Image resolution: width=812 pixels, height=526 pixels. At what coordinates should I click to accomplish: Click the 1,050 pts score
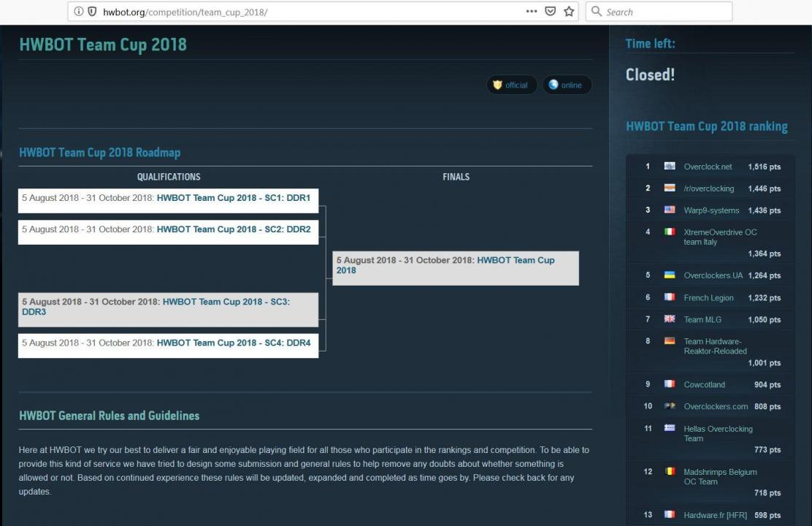pos(765,320)
